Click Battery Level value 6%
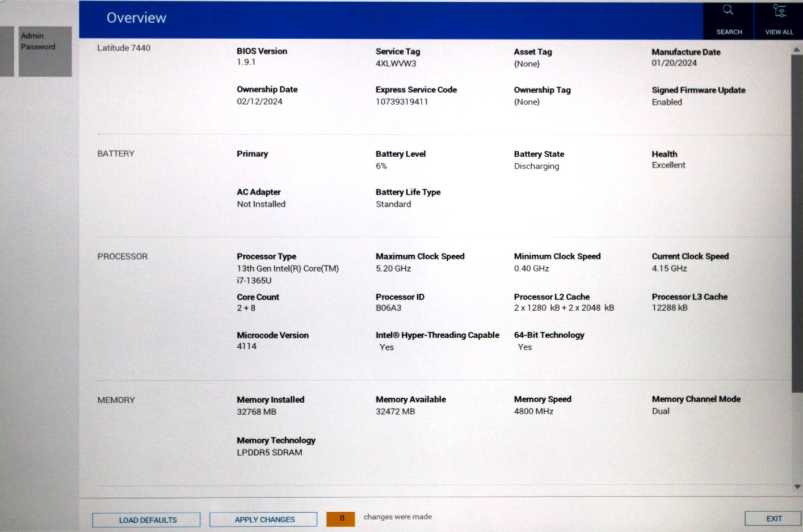 click(x=381, y=166)
